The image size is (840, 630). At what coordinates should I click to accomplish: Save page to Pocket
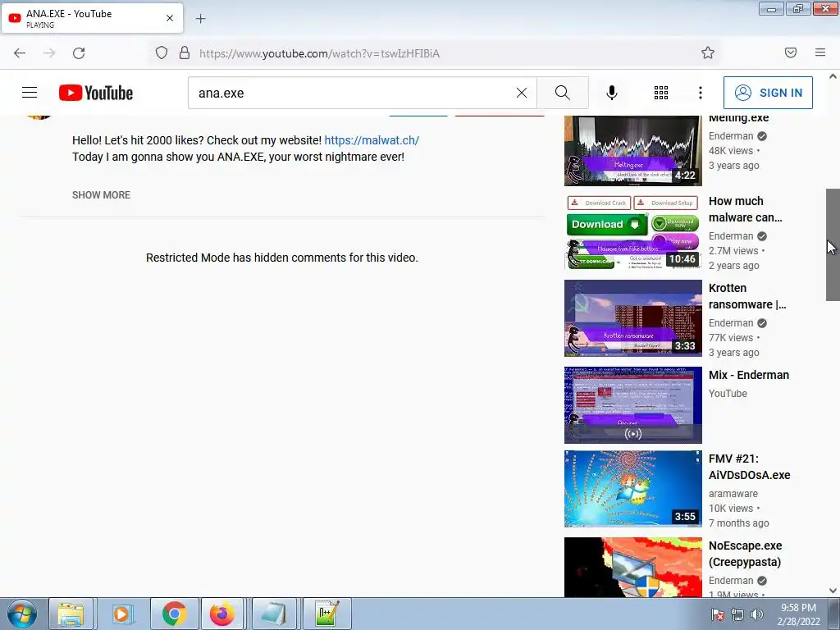[x=790, y=52]
